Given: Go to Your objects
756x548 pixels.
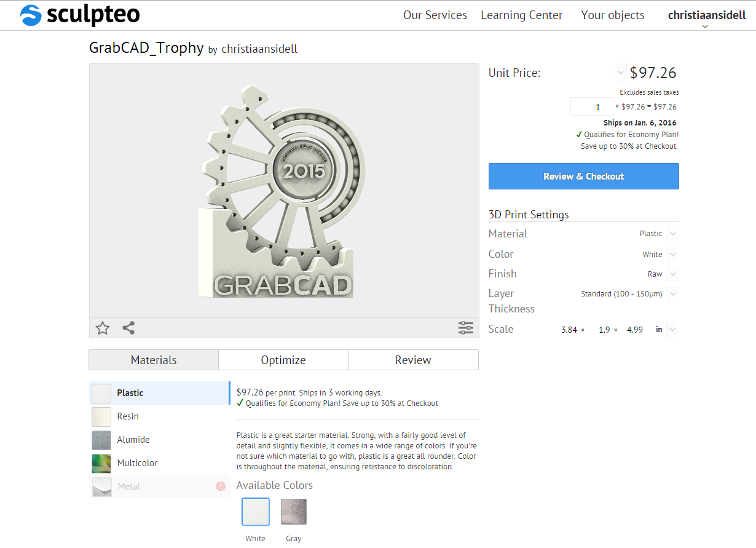Looking at the screenshot, I should coord(613,15).
